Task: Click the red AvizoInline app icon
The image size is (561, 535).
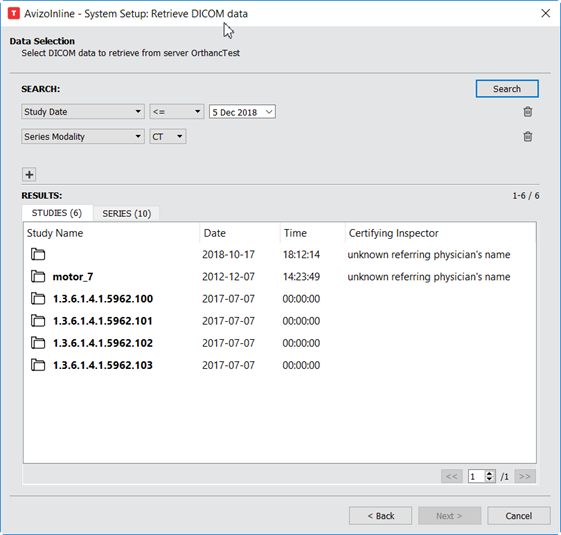Action: point(14,14)
